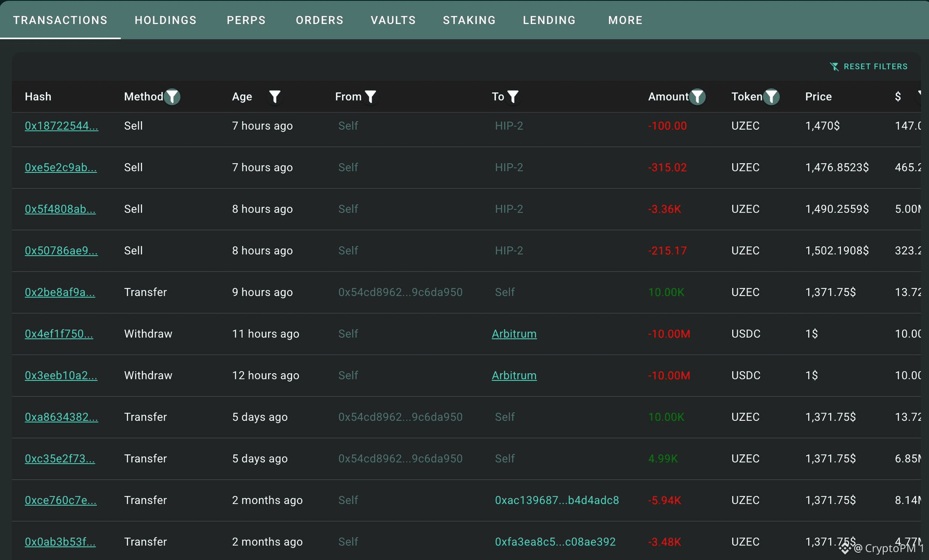Screen dimensions: 929x560
Task: Expand the More menu
Action: 625,20
